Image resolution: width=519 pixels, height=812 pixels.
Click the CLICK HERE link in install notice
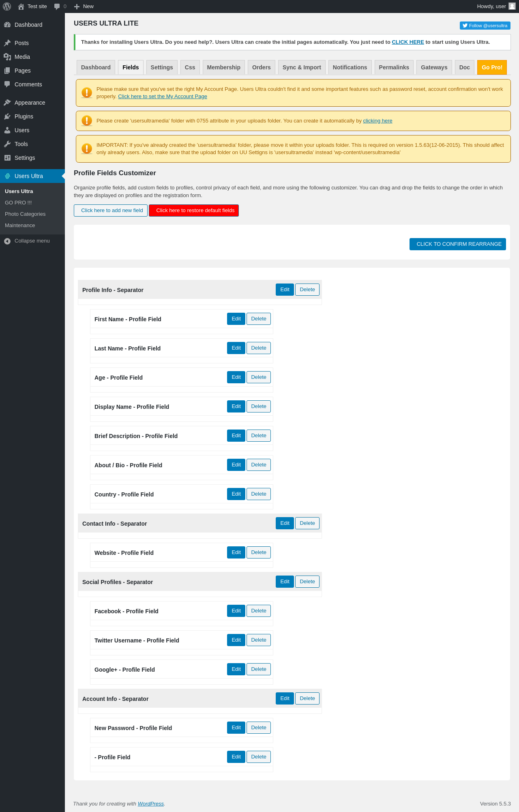coord(408,42)
